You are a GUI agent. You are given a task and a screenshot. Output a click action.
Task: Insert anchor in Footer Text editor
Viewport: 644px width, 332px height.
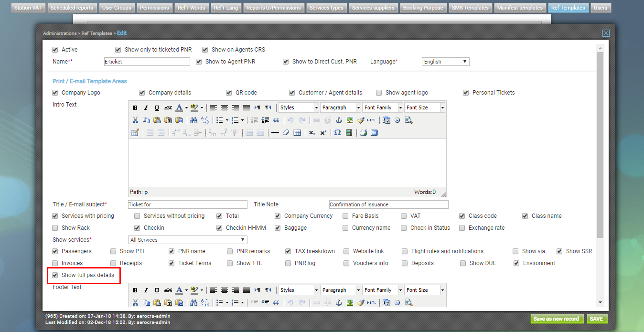pos(339,302)
